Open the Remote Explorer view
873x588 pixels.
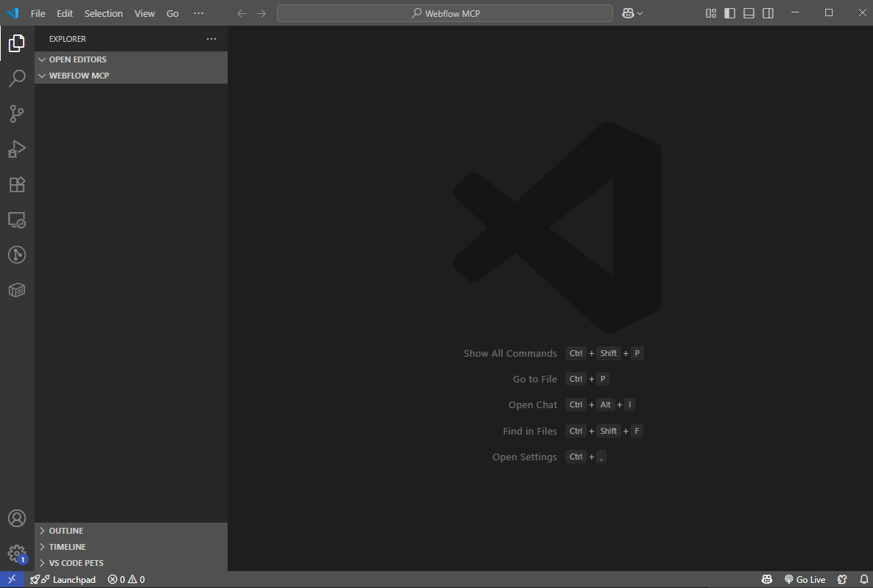[17, 220]
